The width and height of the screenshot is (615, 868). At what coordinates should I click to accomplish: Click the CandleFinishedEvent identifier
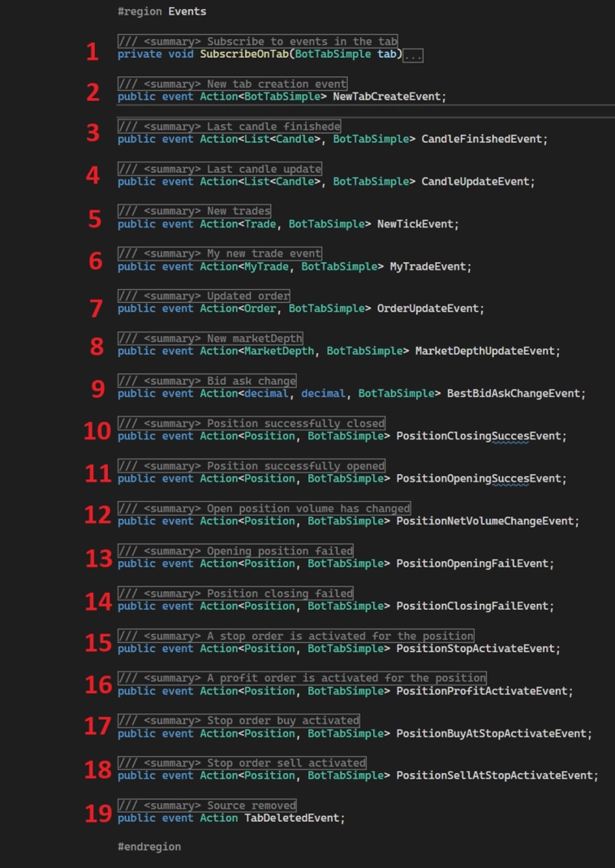(x=481, y=139)
